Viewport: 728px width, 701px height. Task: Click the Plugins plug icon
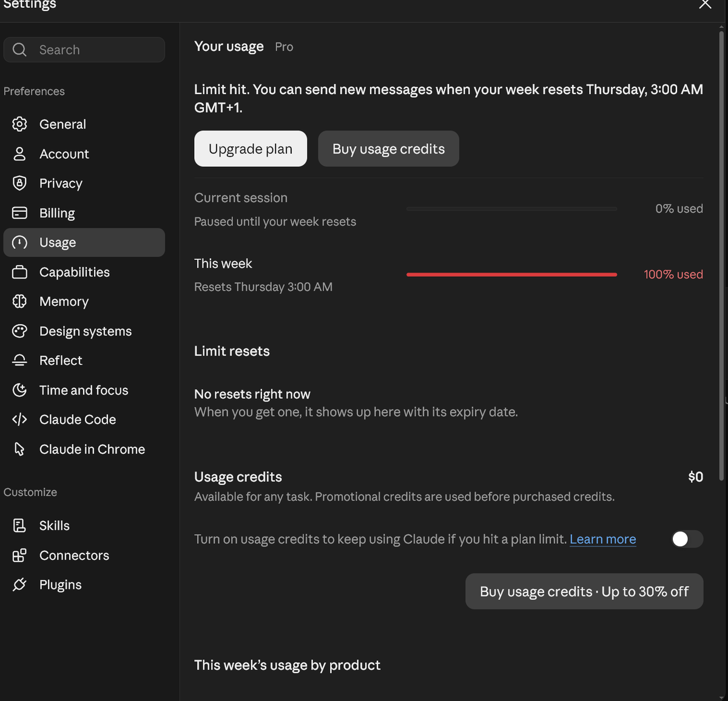(19, 584)
